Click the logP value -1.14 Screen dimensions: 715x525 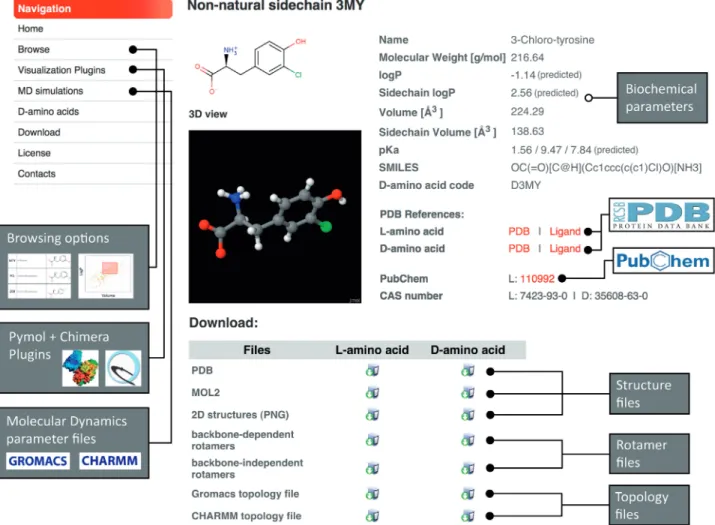pyautogui.click(x=523, y=75)
